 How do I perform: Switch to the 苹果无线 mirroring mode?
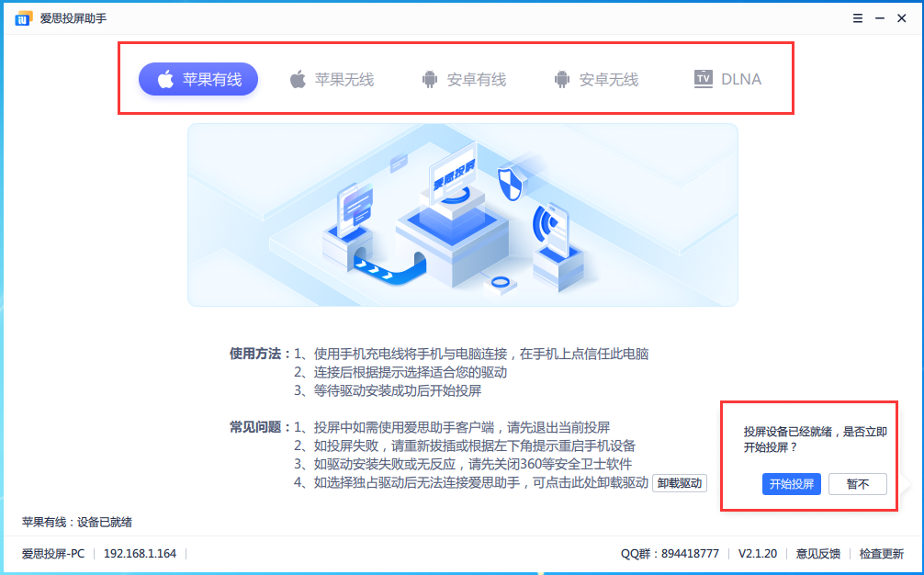[331, 79]
